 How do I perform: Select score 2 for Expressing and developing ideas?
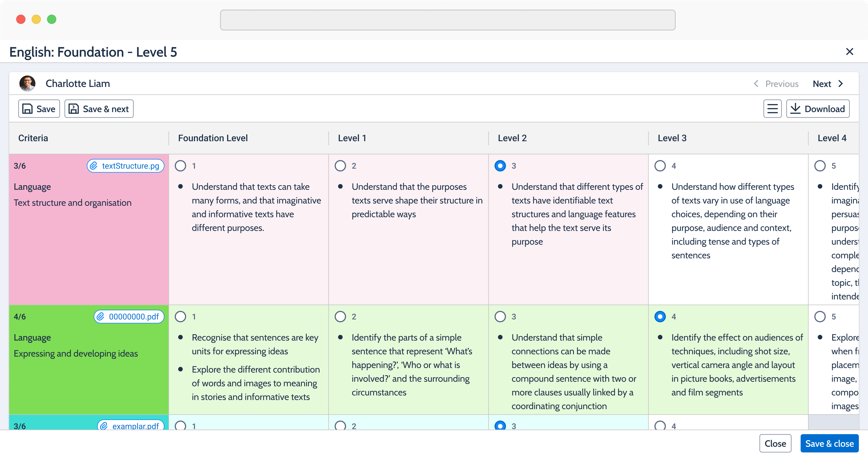pos(340,316)
